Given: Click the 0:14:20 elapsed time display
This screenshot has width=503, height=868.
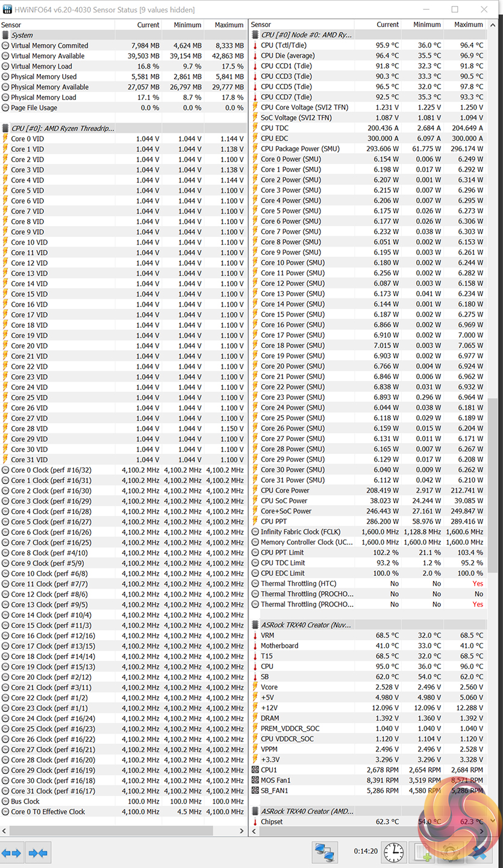Looking at the screenshot, I should [365, 852].
